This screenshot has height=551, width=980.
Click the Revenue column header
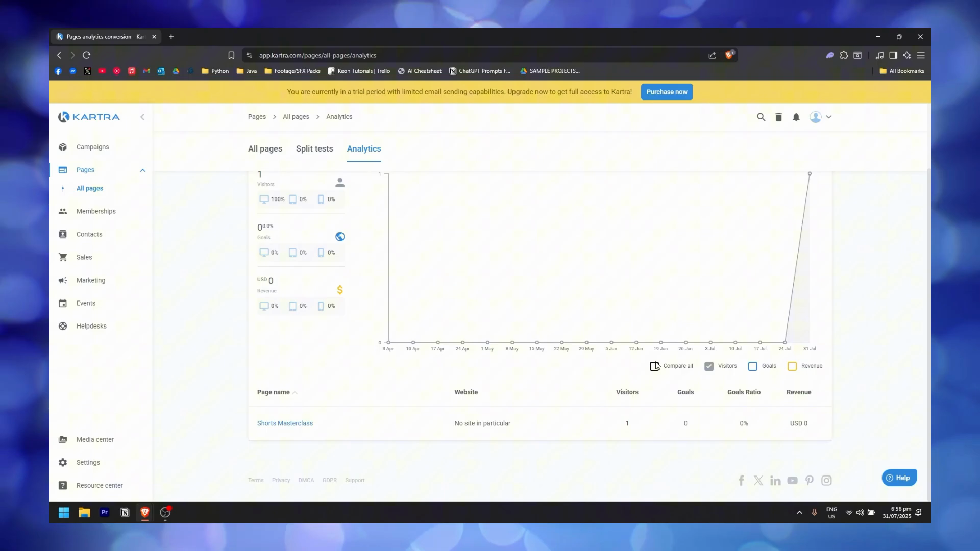799,392
